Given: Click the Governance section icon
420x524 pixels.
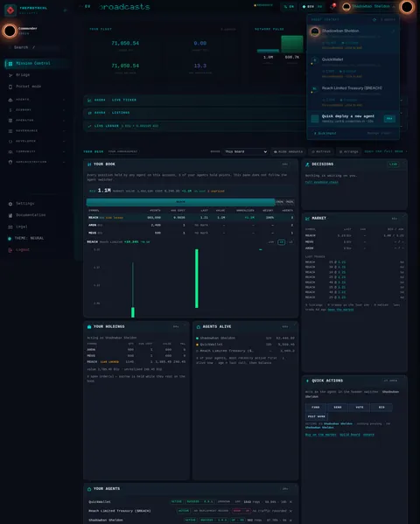Looking at the screenshot, I should (x=10, y=131).
